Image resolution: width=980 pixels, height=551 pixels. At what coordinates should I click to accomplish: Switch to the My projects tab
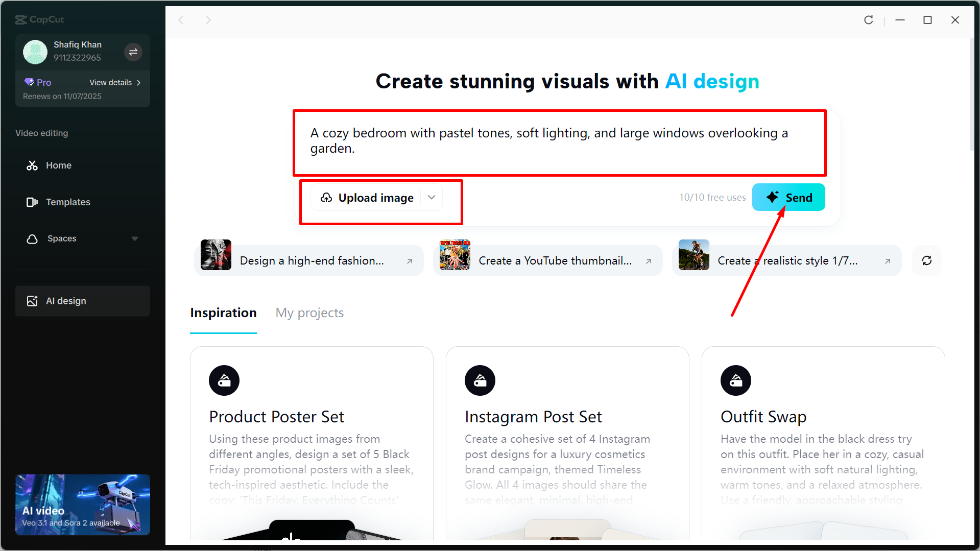coord(309,313)
